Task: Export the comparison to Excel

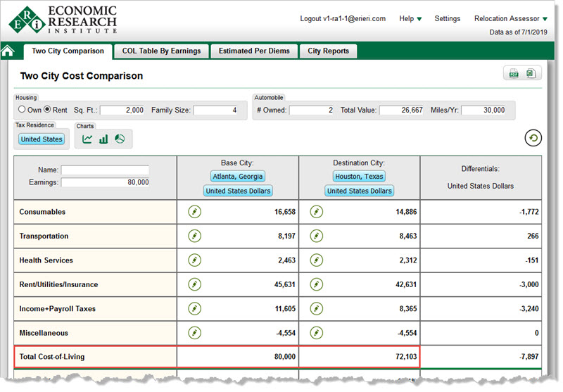Action: (x=530, y=74)
